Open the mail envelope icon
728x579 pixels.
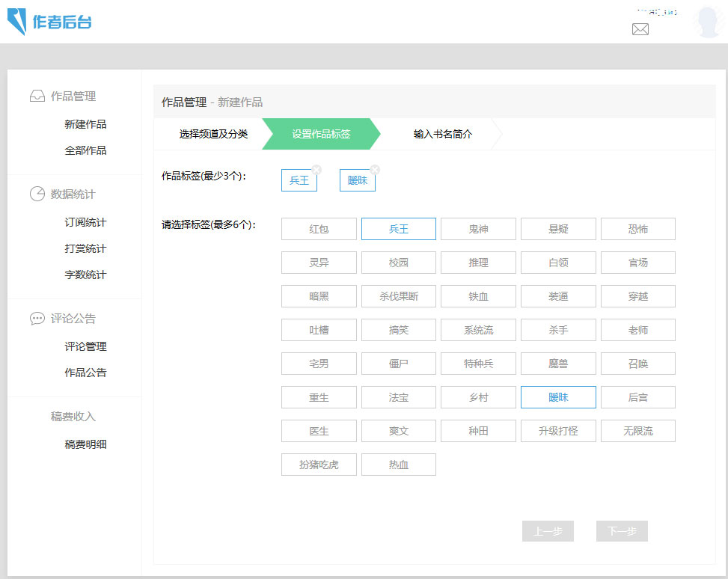click(640, 29)
